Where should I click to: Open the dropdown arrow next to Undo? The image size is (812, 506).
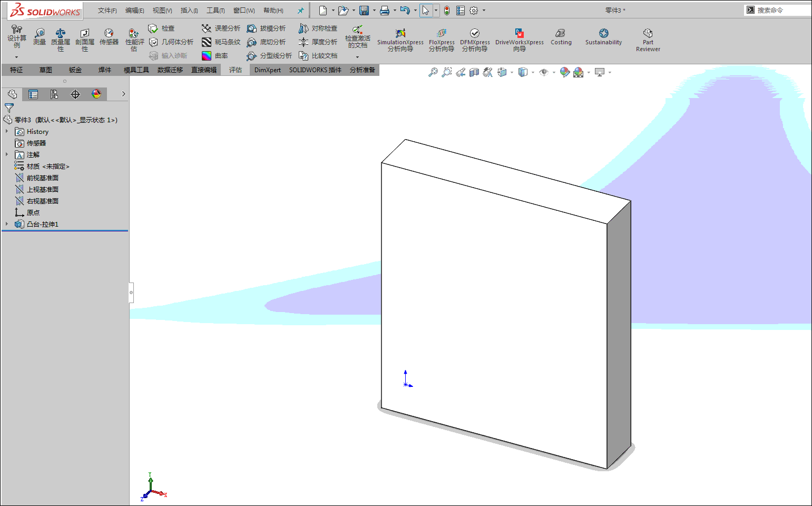(x=415, y=10)
